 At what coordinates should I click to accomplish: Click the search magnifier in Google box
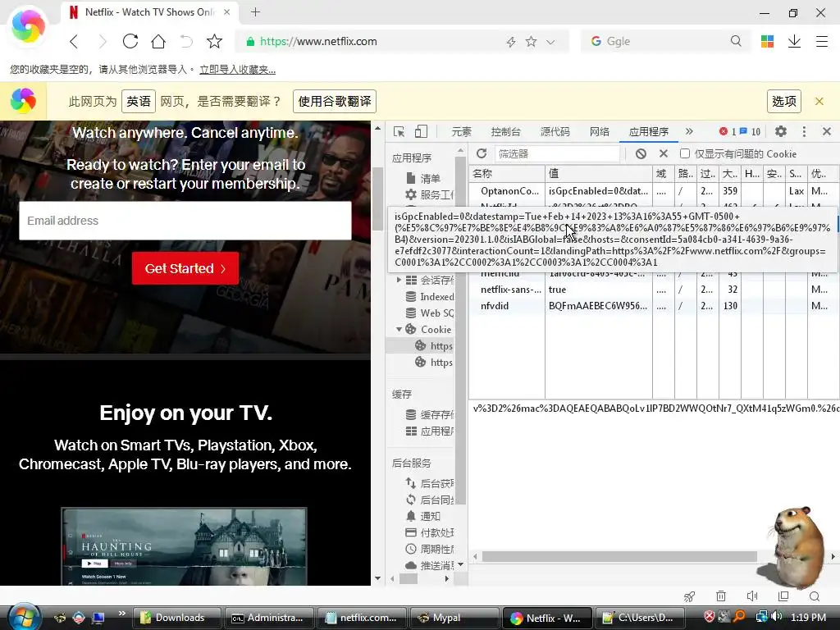tap(736, 41)
